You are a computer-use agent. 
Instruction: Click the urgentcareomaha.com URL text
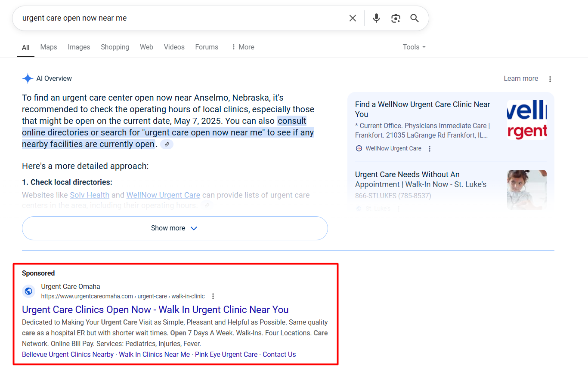(x=123, y=296)
